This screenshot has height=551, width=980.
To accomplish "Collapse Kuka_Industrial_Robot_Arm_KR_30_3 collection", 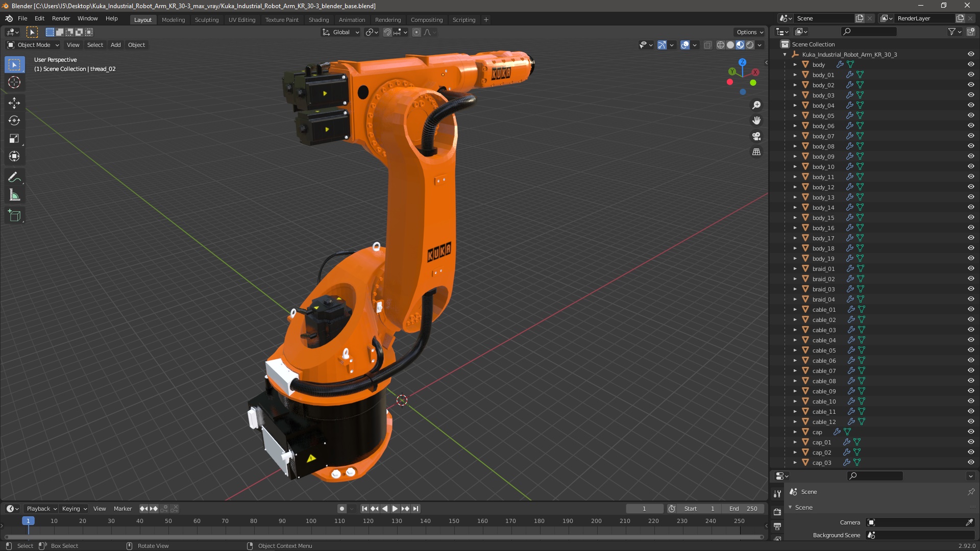I will point(785,55).
